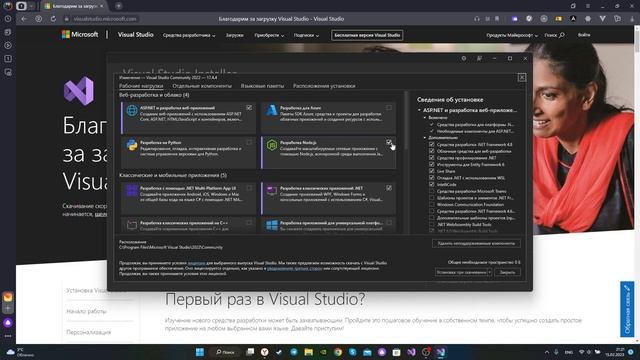This screenshot has width=640, height=360.
Task: Open the Subscriptions dropdown in site header
Action: [x=306, y=35]
